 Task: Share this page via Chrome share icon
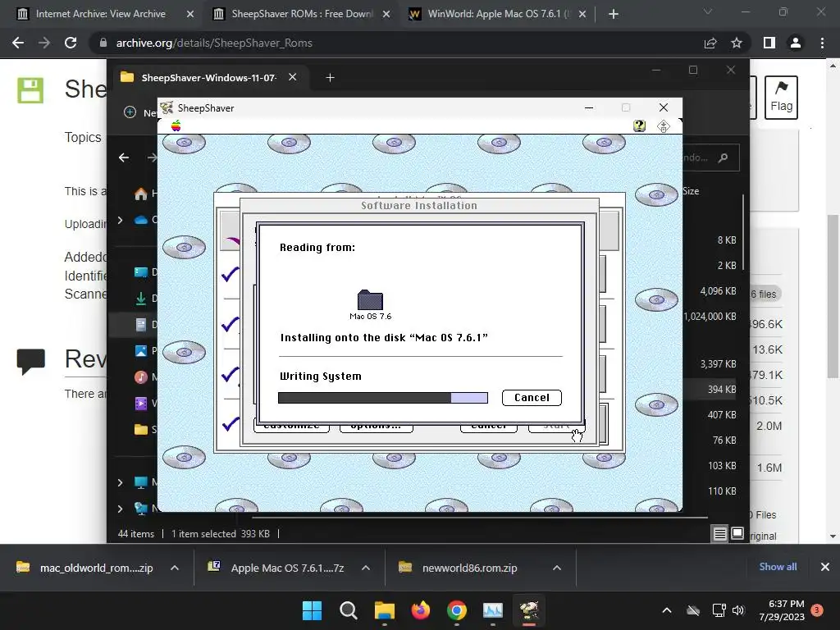[x=710, y=43]
